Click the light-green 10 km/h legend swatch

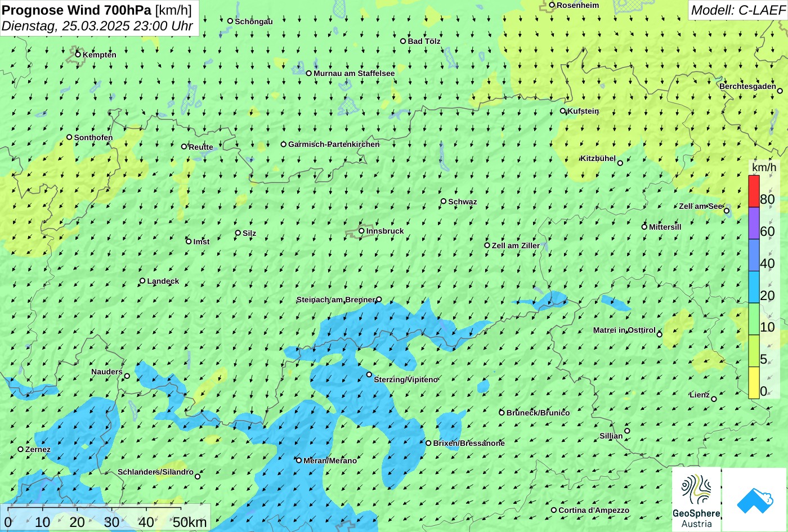(x=754, y=319)
